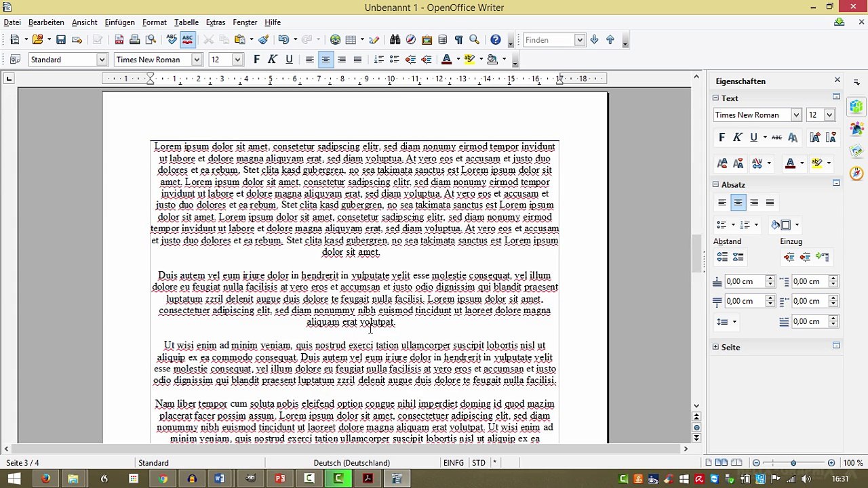The height and width of the screenshot is (488, 868).
Task: Click Decrease Font Size in sidebar
Action: 831,138
